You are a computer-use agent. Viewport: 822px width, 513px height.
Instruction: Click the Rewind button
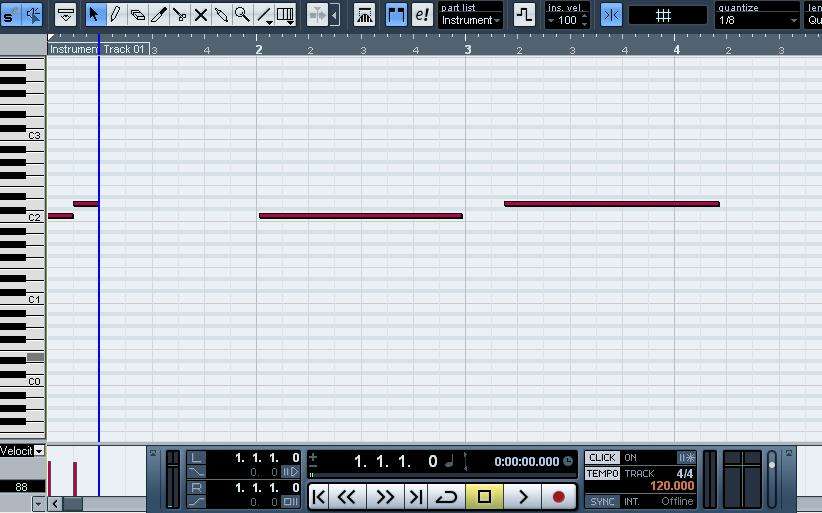pos(347,497)
